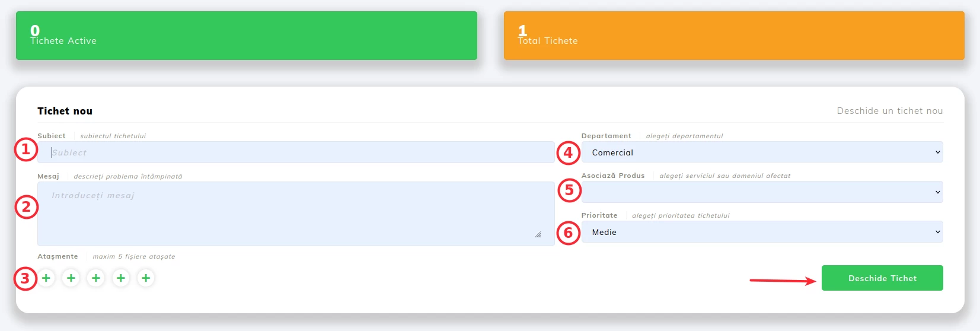This screenshot has width=980, height=331.
Task: Open the Departament dropdown showing Comercial
Action: tap(762, 152)
